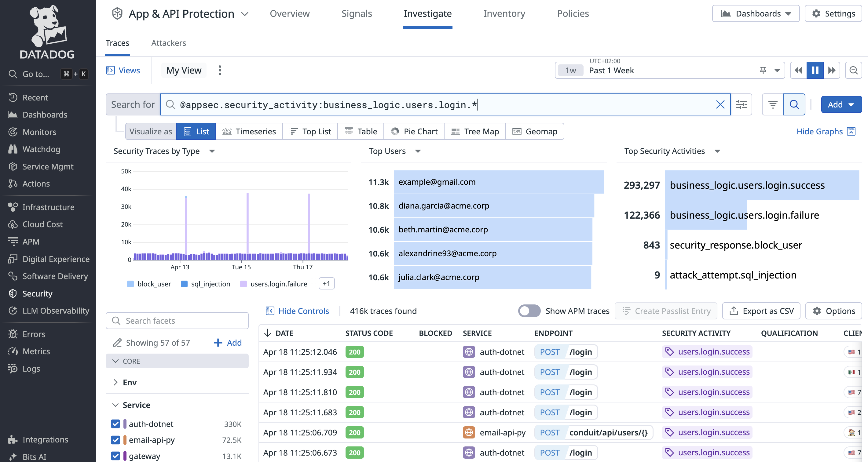Clear the search query with the X icon

pos(720,105)
